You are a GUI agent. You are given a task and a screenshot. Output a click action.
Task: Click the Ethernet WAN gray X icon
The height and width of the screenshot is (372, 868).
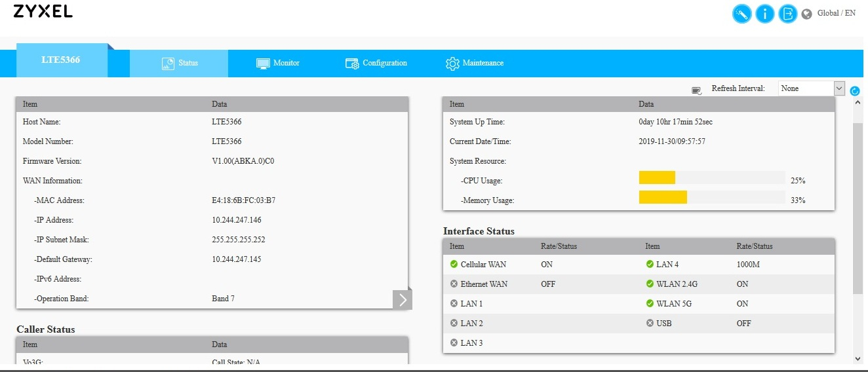coord(454,284)
